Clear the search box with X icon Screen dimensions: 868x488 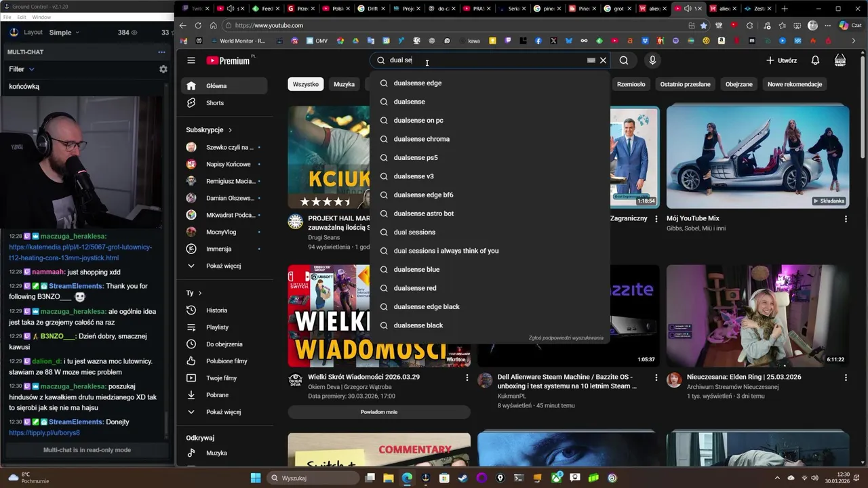click(603, 60)
